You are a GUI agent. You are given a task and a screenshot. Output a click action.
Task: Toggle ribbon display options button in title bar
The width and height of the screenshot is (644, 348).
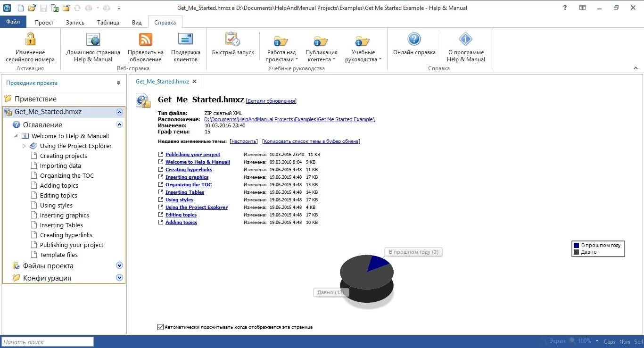(x=583, y=8)
